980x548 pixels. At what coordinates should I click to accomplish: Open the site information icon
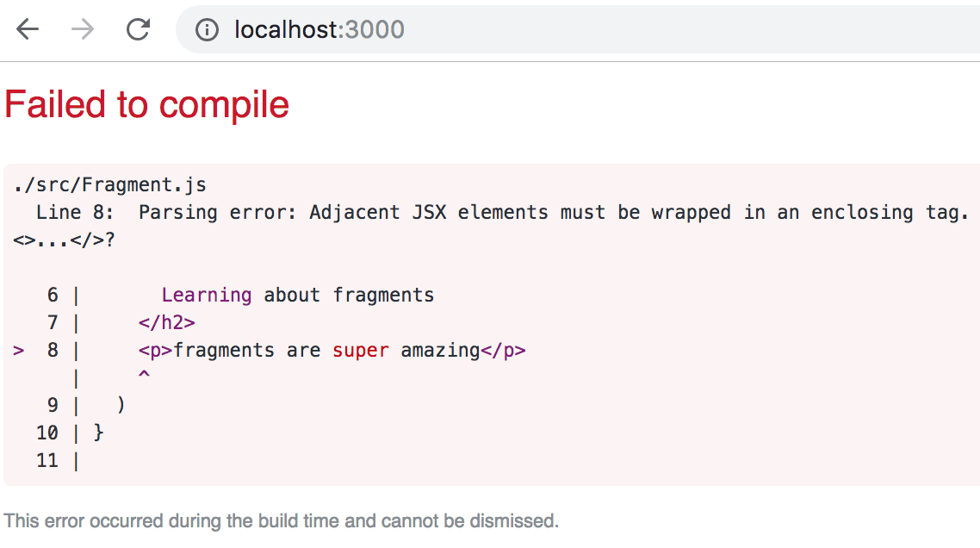[207, 30]
